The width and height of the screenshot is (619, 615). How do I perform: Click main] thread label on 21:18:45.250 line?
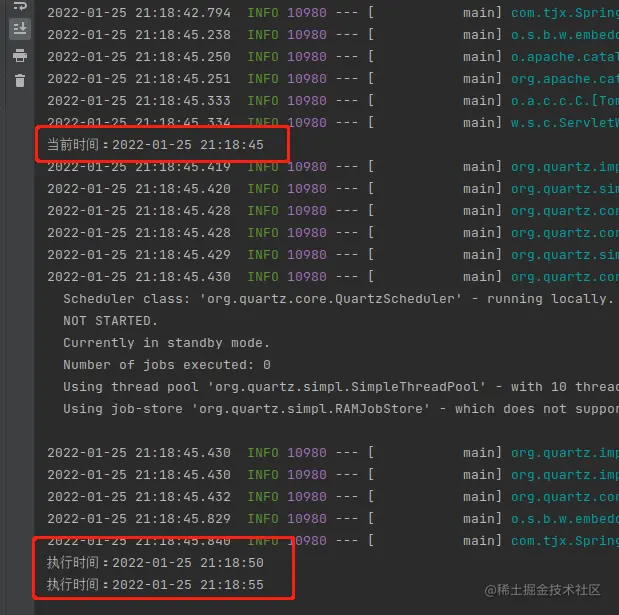[482, 57]
